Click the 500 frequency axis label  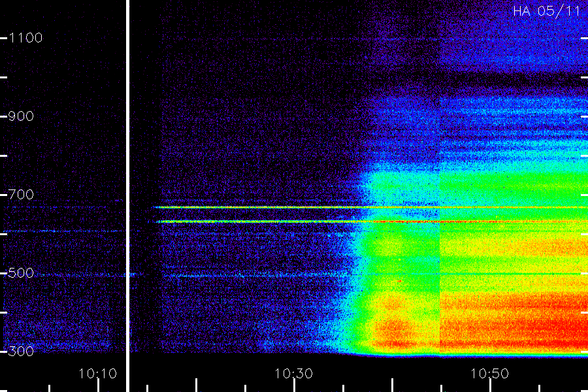[21, 273]
